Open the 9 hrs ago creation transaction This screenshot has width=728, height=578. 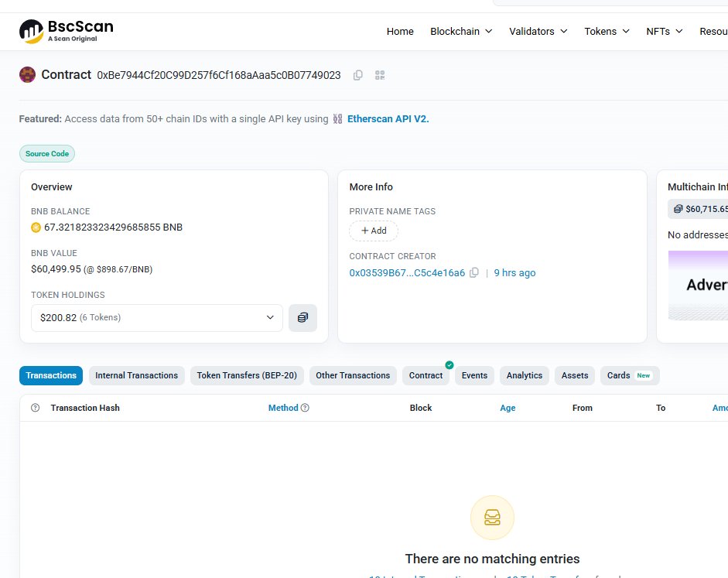[x=514, y=272]
